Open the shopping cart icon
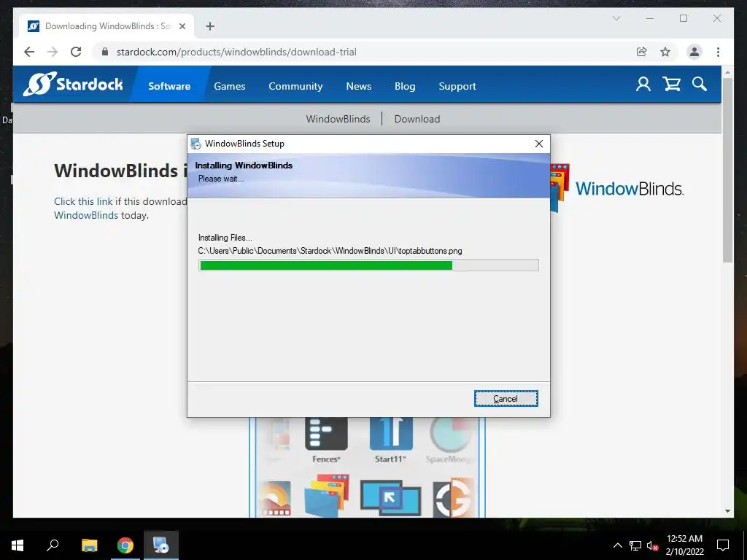Viewport: 747px width, 560px height. point(671,85)
